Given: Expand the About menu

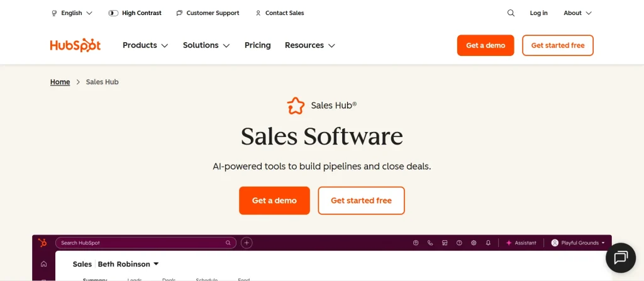Looking at the screenshot, I should coord(577,13).
